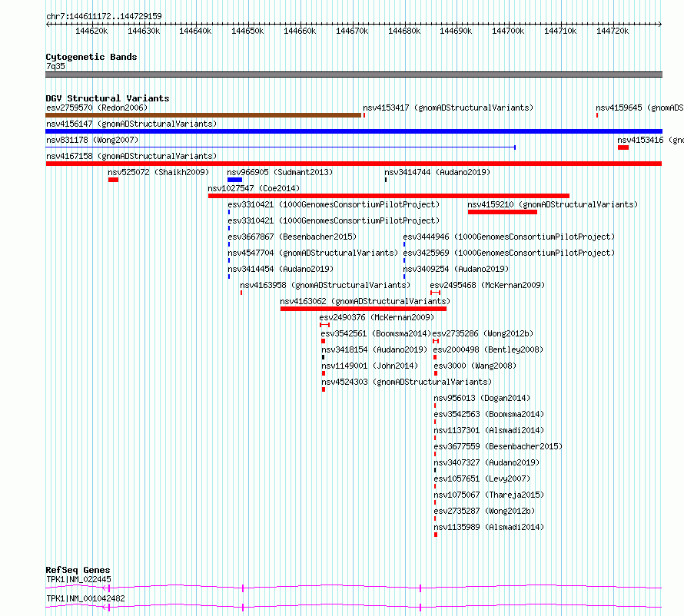This screenshot has height=616, width=684.
Task: Select nsv1027547 (Coe2014) label
Action: (254, 188)
